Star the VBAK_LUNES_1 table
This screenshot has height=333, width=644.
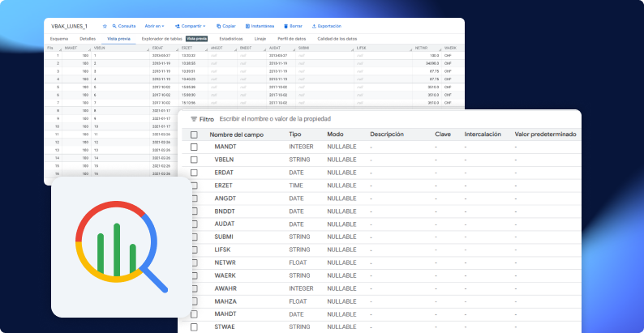(105, 26)
